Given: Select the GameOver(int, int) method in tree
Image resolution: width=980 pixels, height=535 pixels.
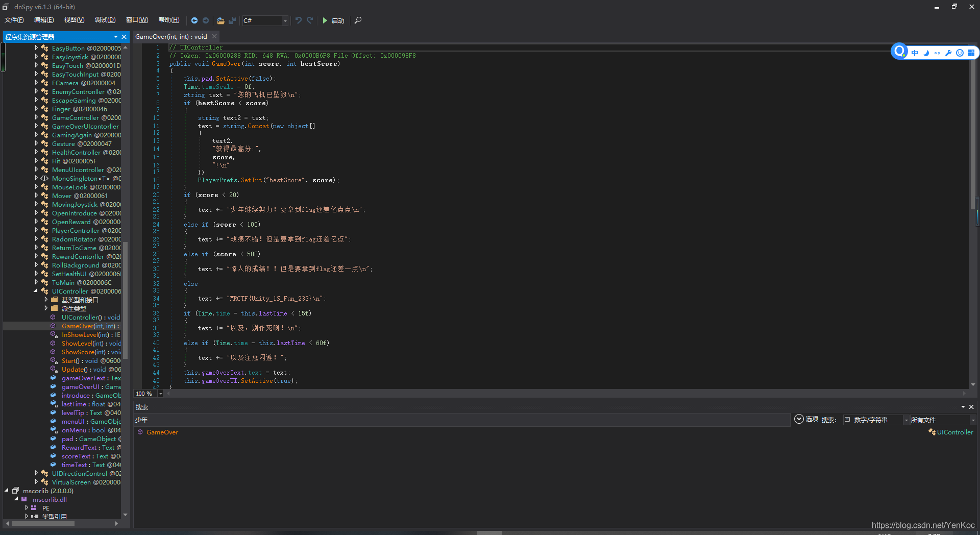Looking at the screenshot, I should tap(90, 326).
